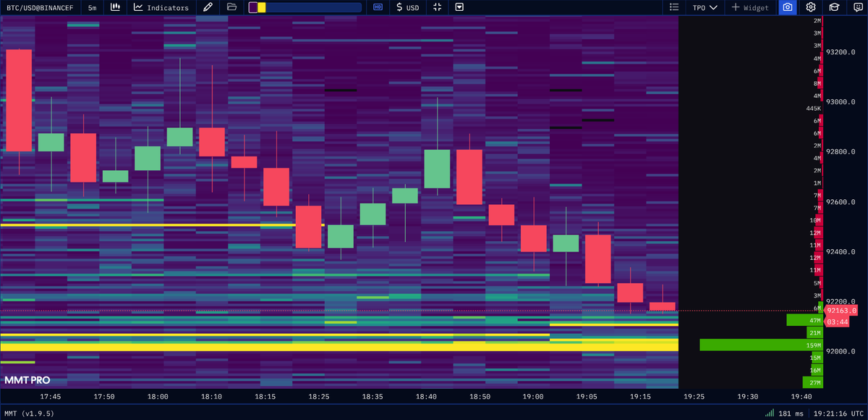Click the connection signal bars icon
The image size is (868, 420).
(770, 413)
